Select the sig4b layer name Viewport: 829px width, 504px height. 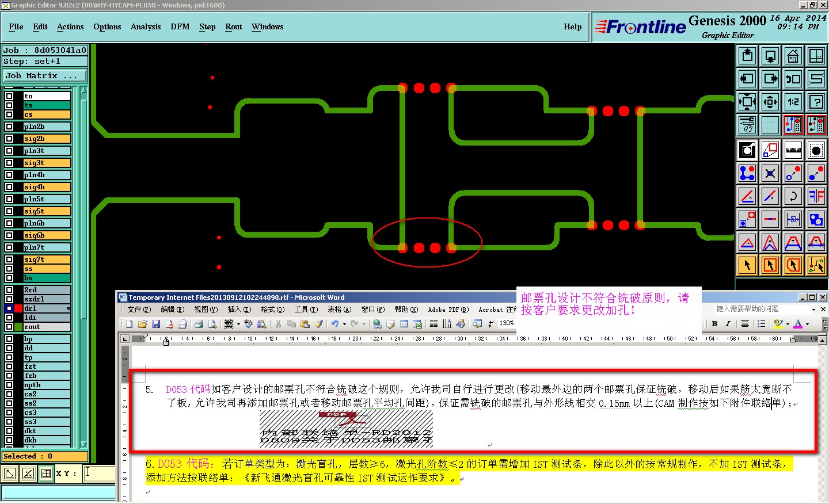click(47, 187)
